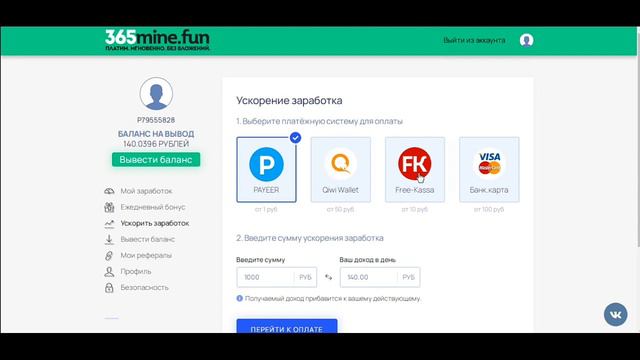
Task: Click the БАЛАНС НА ВЫВОД label
Action: point(156,134)
